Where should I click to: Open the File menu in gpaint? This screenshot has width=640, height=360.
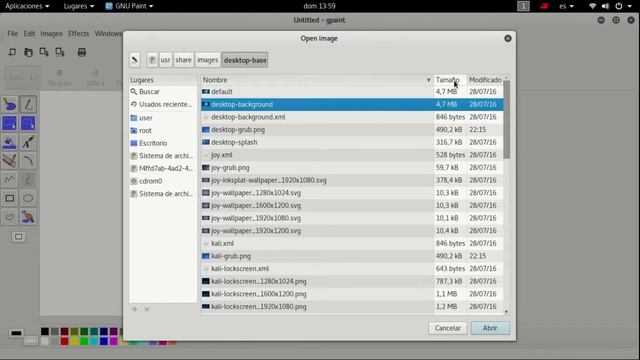(13, 33)
